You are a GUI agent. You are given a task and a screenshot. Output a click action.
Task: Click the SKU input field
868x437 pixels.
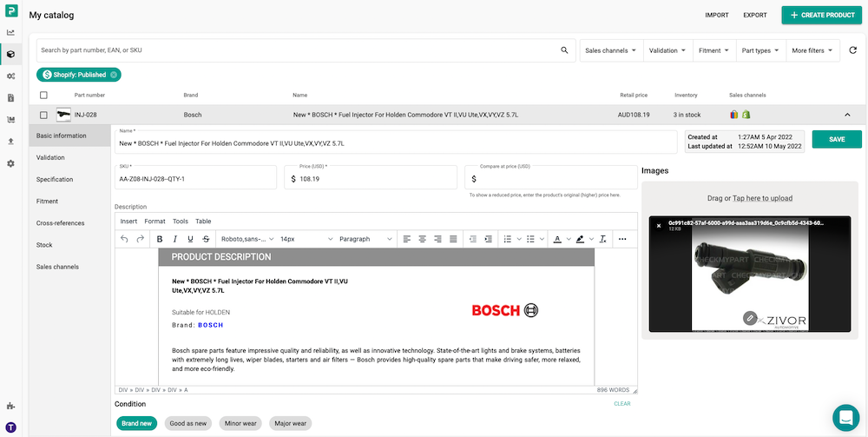coord(195,177)
